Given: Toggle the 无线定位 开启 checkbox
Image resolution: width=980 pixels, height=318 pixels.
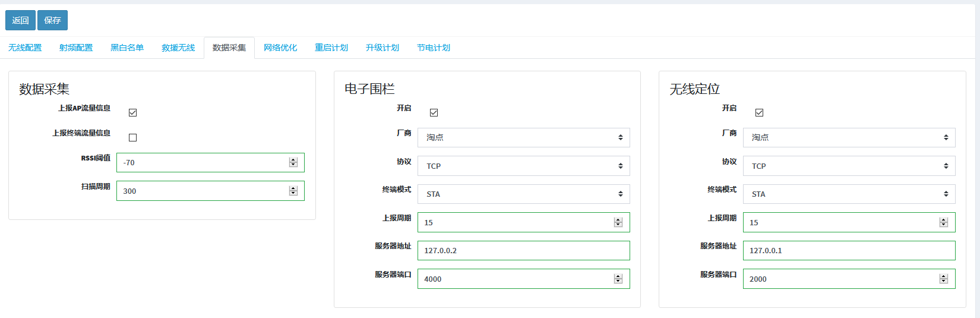Looking at the screenshot, I should tap(760, 112).
